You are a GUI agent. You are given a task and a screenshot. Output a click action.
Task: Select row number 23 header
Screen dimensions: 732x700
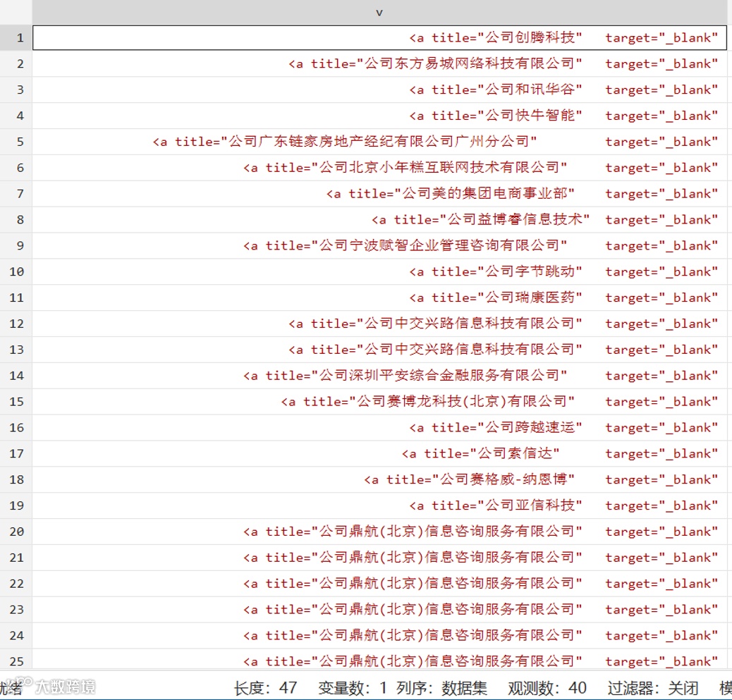16,610
